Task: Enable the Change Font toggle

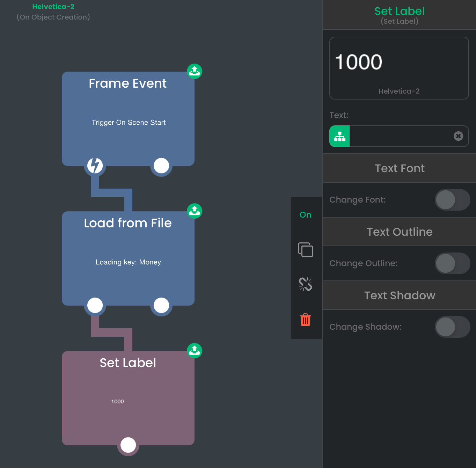Action: click(452, 200)
